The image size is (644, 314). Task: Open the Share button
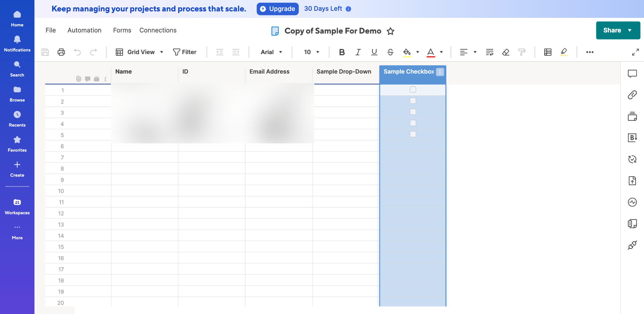(612, 30)
